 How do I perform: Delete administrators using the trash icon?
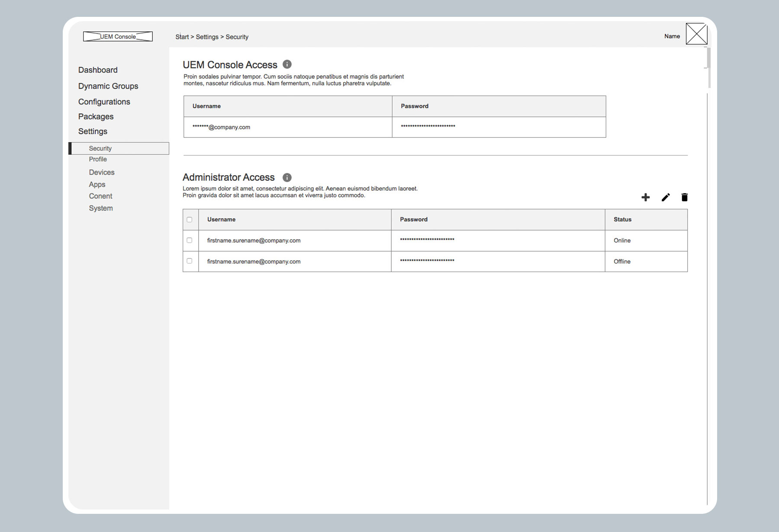684,197
